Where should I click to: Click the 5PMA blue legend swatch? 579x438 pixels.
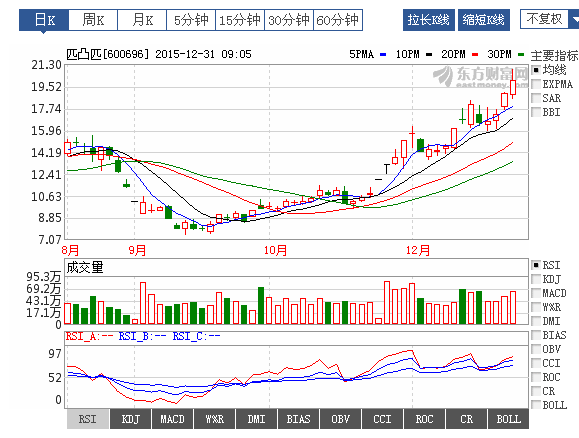(x=383, y=55)
